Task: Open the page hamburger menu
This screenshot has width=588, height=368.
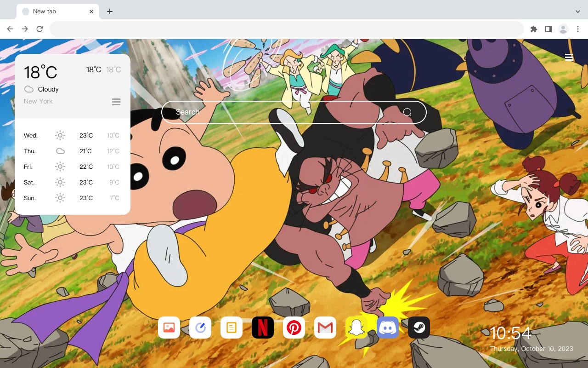Action: (x=569, y=57)
